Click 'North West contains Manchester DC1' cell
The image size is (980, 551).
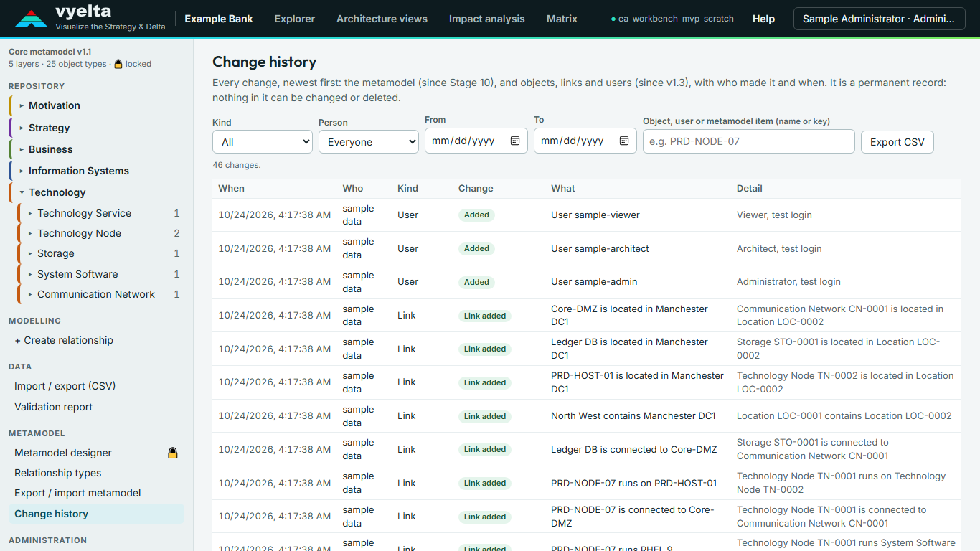(633, 415)
